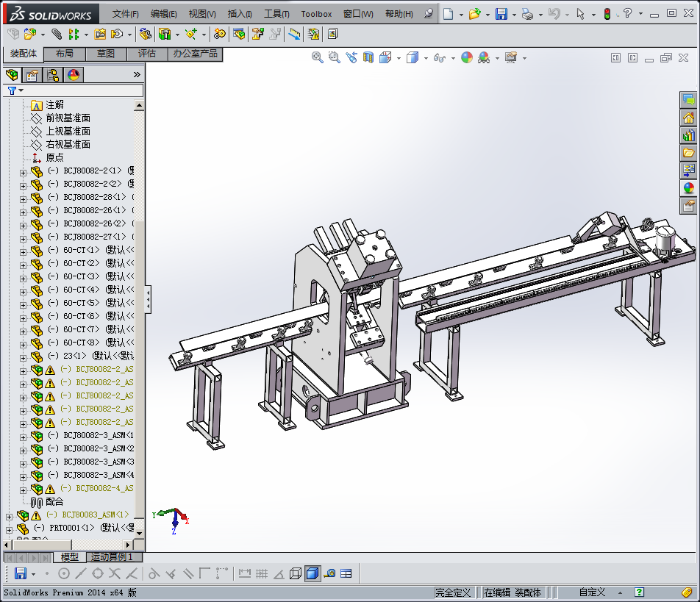This screenshot has height=602, width=700.
Task: Expand the BCJ80082-3_ASM<1> component node
Action: pyautogui.click(x=23, y=438)
